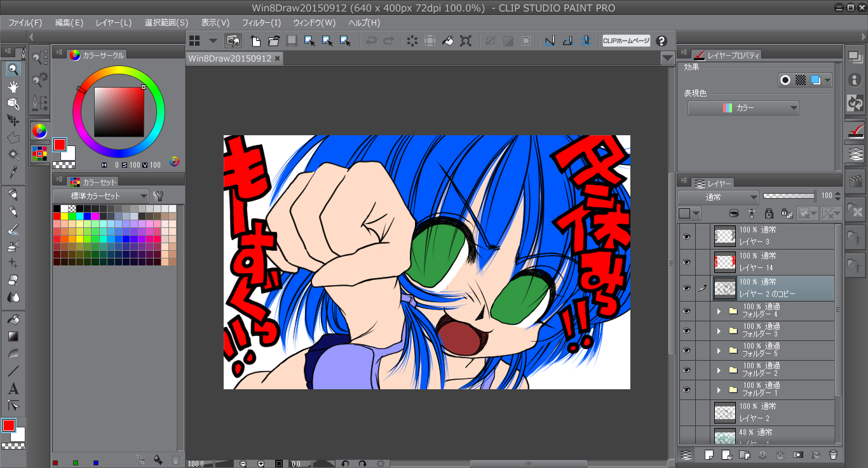Select the Move layer tool
Screen dimensions: 868x468
(x=13, y=120)
